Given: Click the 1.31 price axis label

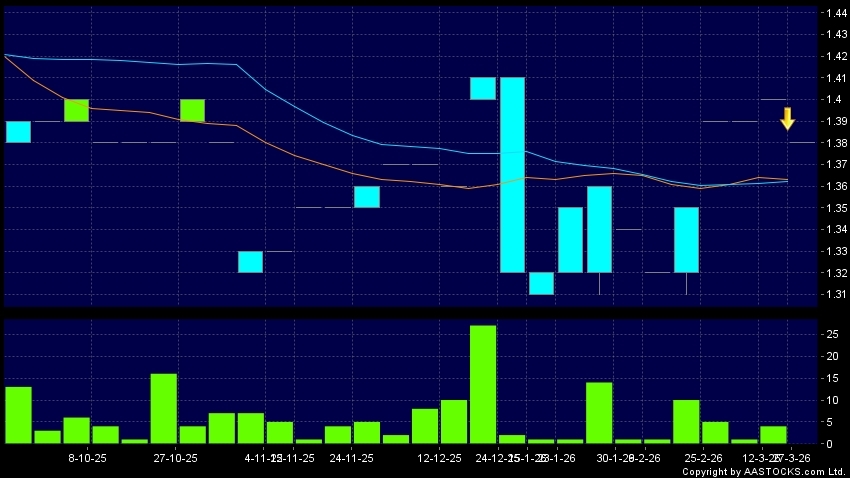Looking at the screenshot, I should click(x=828, y=294).
